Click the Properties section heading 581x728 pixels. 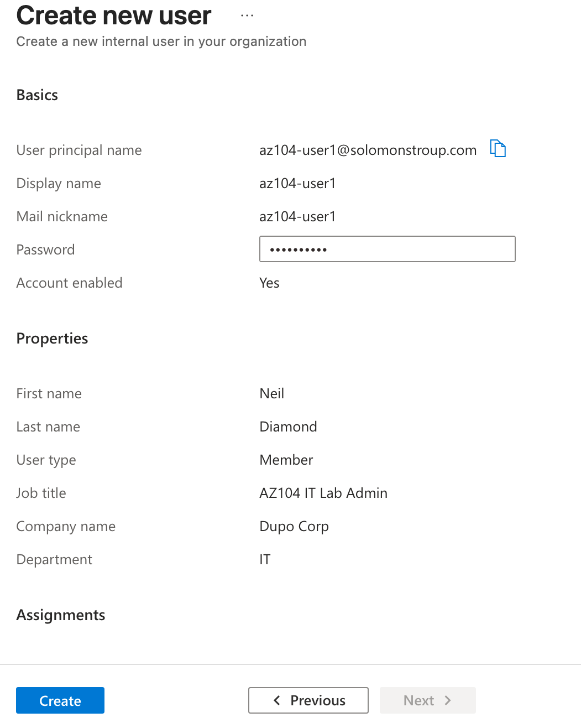click(52, 339)
